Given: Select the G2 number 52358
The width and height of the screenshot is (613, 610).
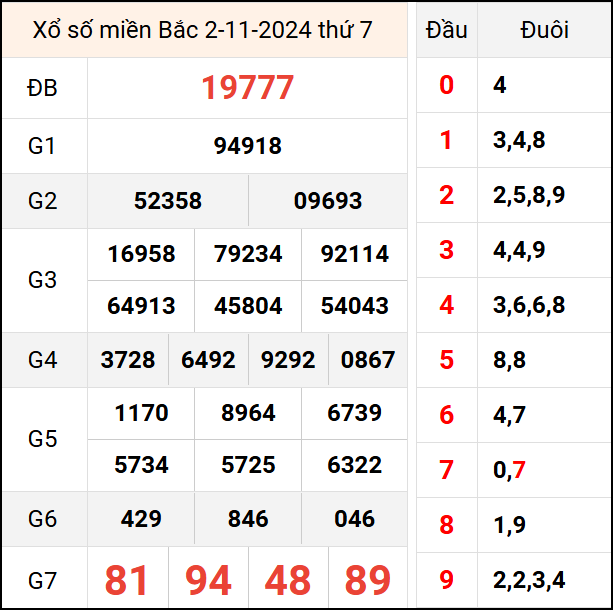Looking at the screenshot, I should (168, 201).
